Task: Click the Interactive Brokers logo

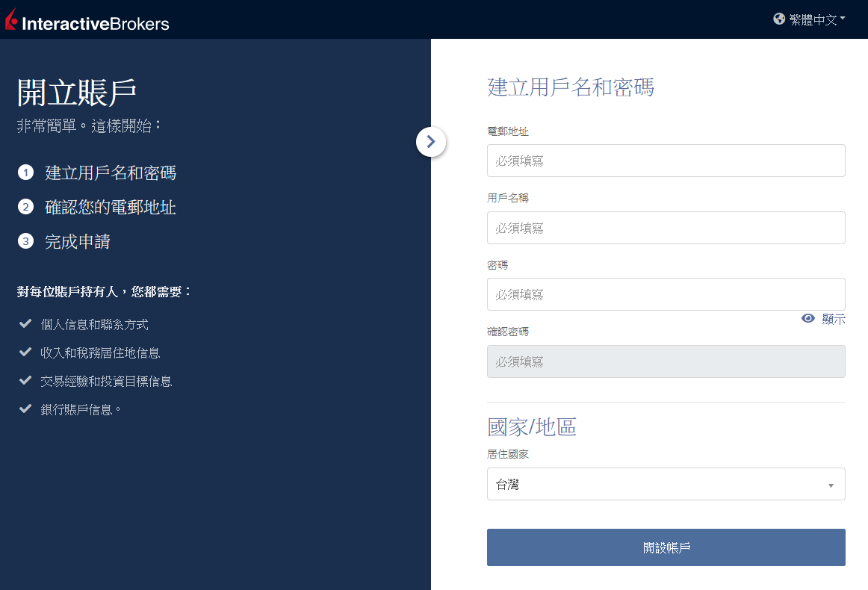Action: pos(87,20)
